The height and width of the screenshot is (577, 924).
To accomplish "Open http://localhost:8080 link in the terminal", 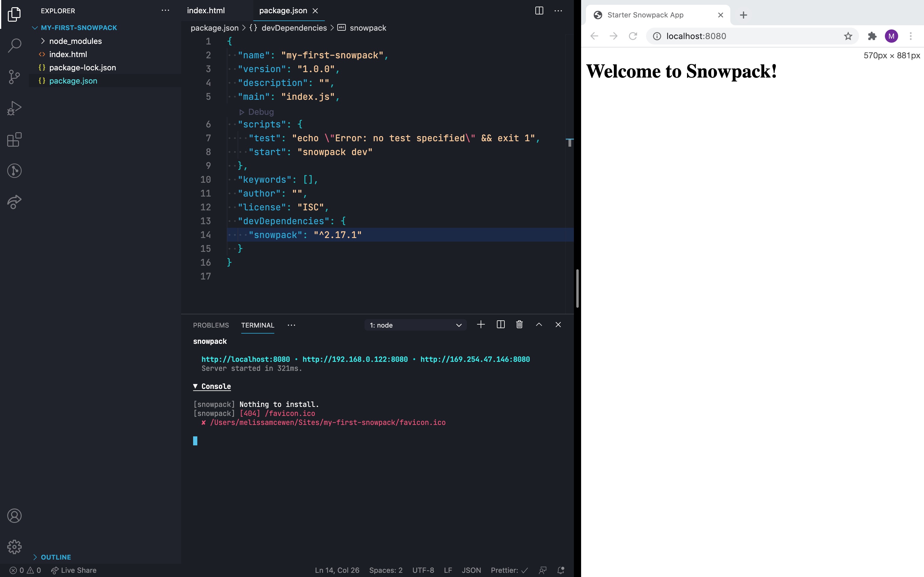I will [x=245, y=359].
